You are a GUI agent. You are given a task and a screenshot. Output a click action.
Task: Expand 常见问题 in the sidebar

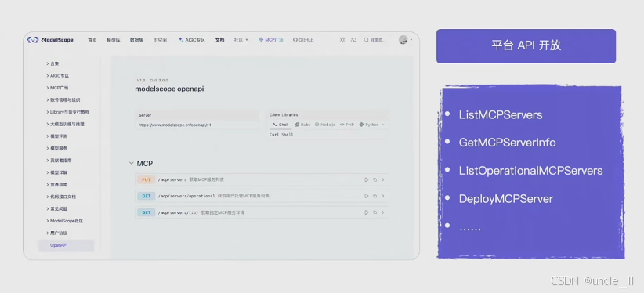tap(56, 208)
